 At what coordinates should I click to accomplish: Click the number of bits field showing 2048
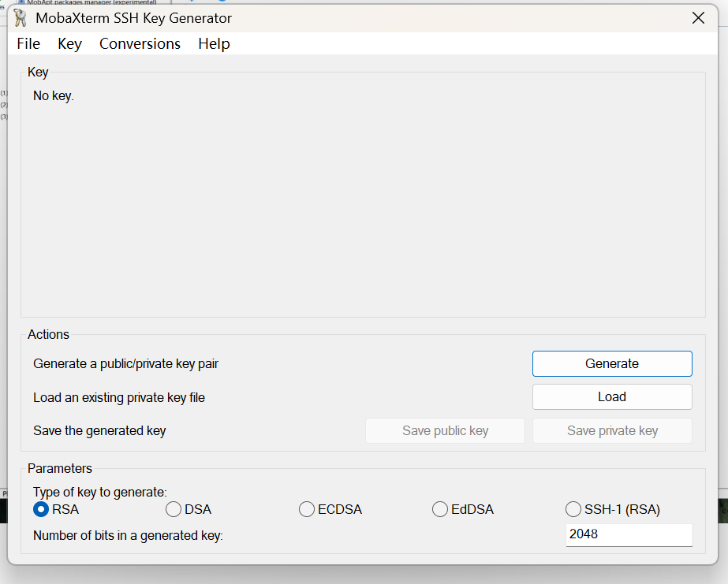(x=629, y=535)
